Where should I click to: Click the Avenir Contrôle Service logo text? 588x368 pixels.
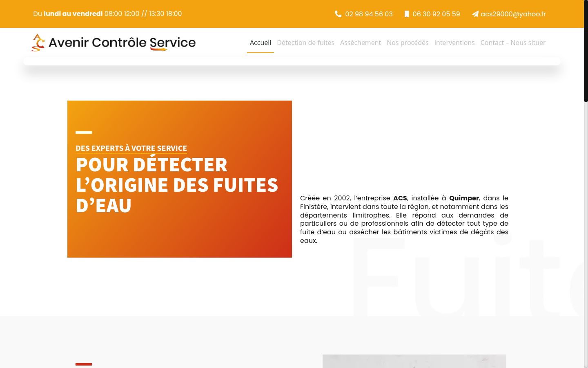(122, 43)
